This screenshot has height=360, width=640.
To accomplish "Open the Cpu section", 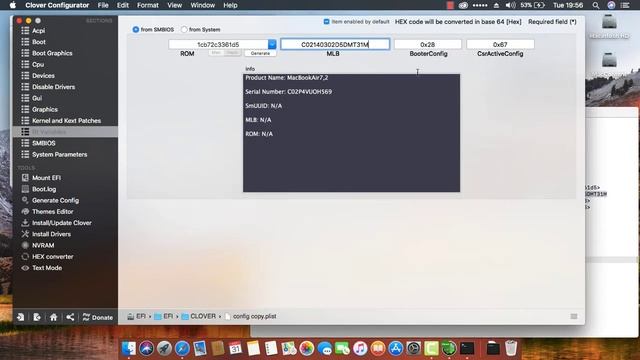I will [x=38, y=64].
